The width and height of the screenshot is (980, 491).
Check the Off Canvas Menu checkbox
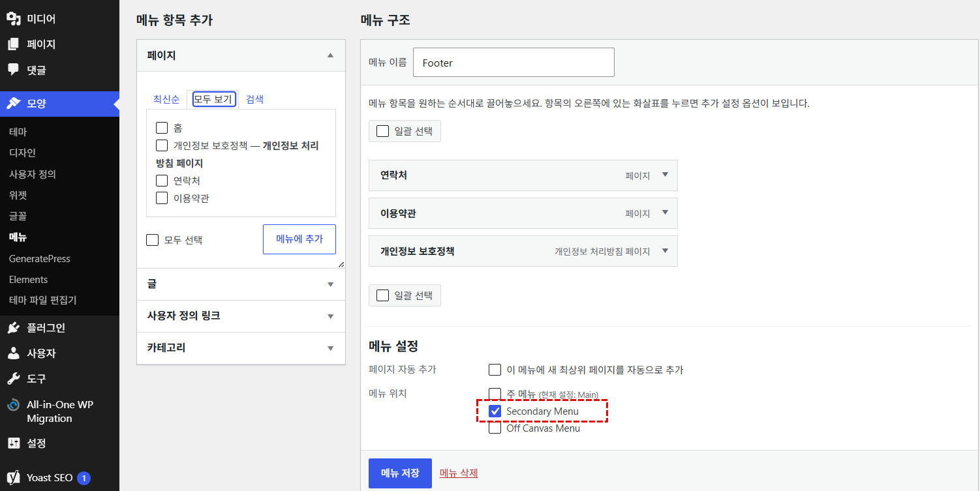[x=495, y=428]
